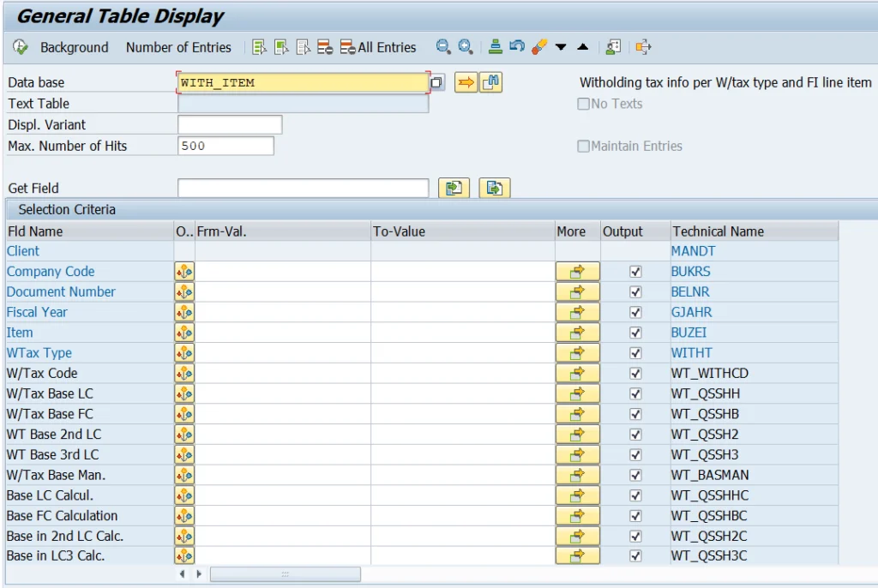Uncheck Output for Document Number row
878x588 pixels.
pos(635,292)
